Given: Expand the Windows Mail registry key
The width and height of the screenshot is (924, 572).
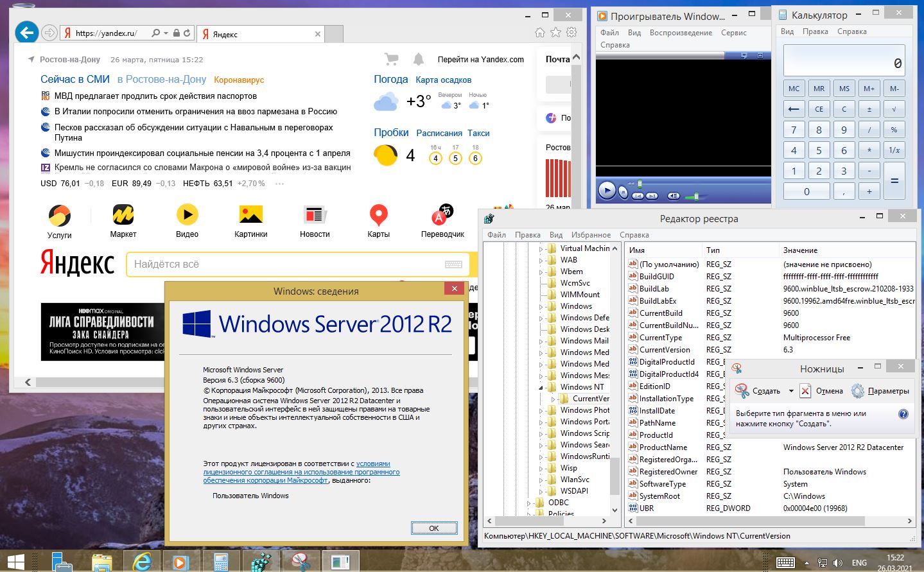Looking at the screenshot, I should (541, 341).
